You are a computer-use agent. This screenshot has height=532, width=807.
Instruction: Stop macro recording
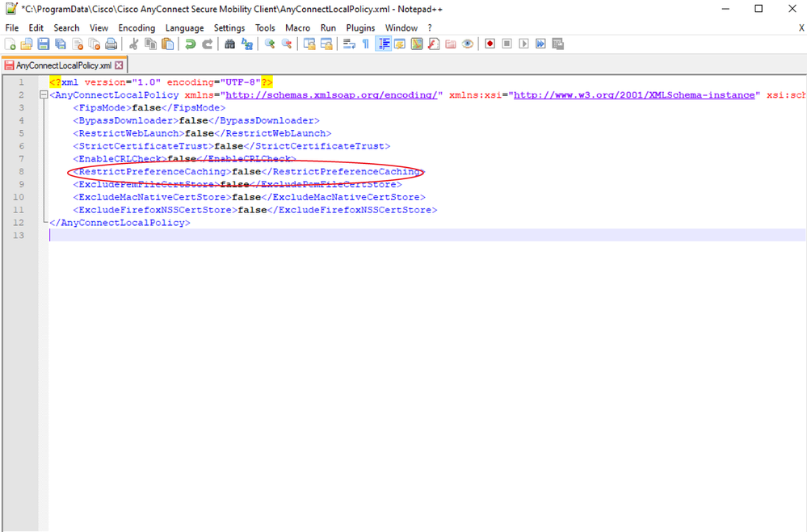[x=507, y=44]
